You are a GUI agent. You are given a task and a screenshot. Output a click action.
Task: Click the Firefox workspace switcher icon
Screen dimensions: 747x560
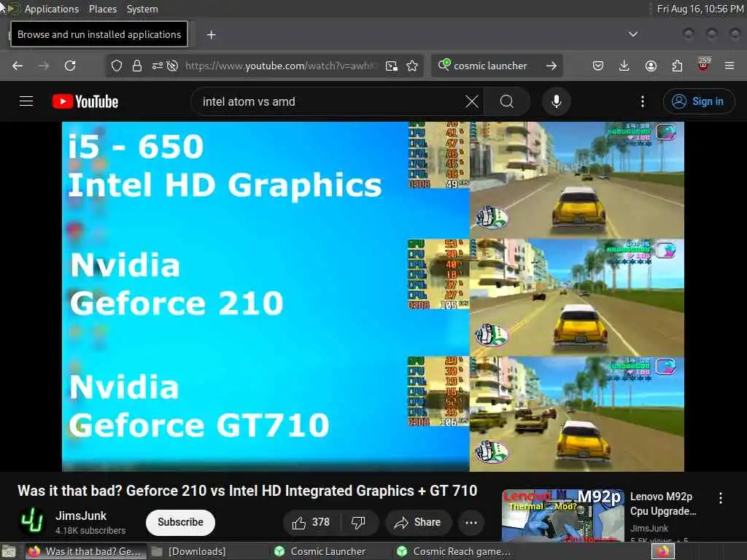point(663,551)
